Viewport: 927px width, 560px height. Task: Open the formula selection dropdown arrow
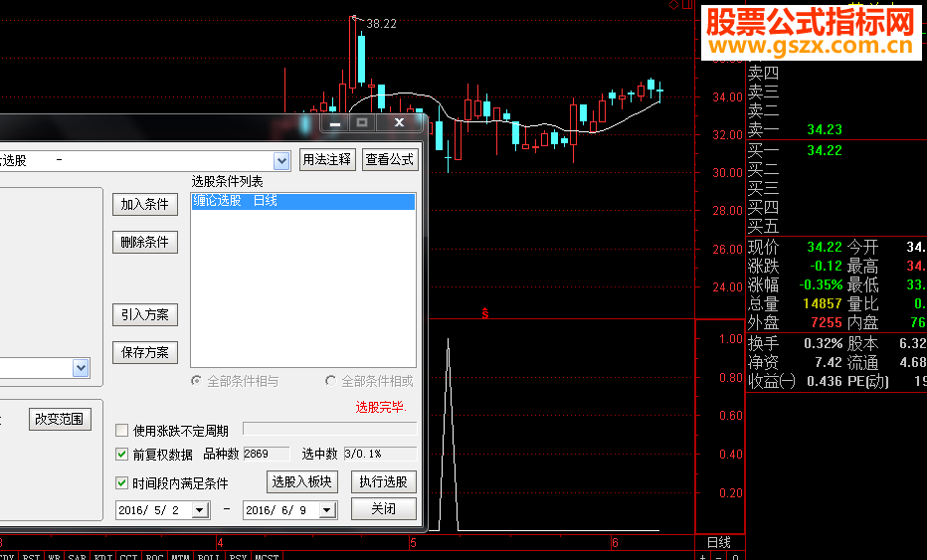tap(281, 160)
